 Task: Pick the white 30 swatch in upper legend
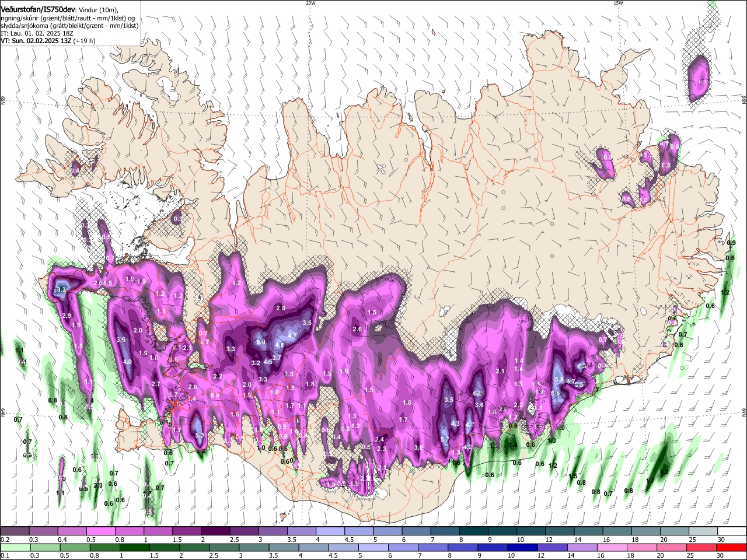coord(732,531)
